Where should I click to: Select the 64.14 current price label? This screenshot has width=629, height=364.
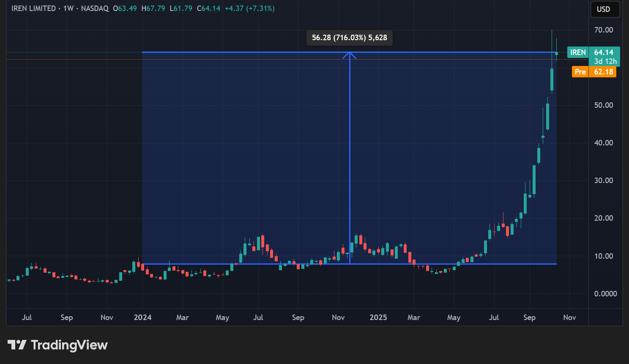604,52
